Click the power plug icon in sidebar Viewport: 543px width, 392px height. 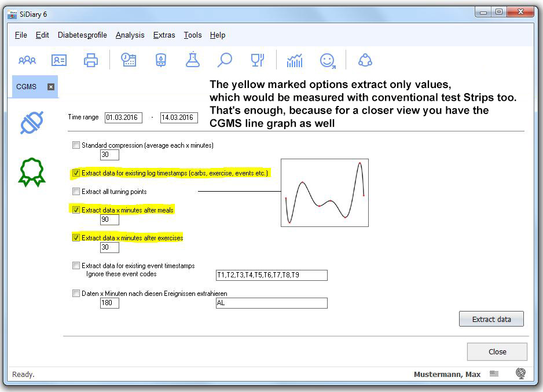click(32, 123)
